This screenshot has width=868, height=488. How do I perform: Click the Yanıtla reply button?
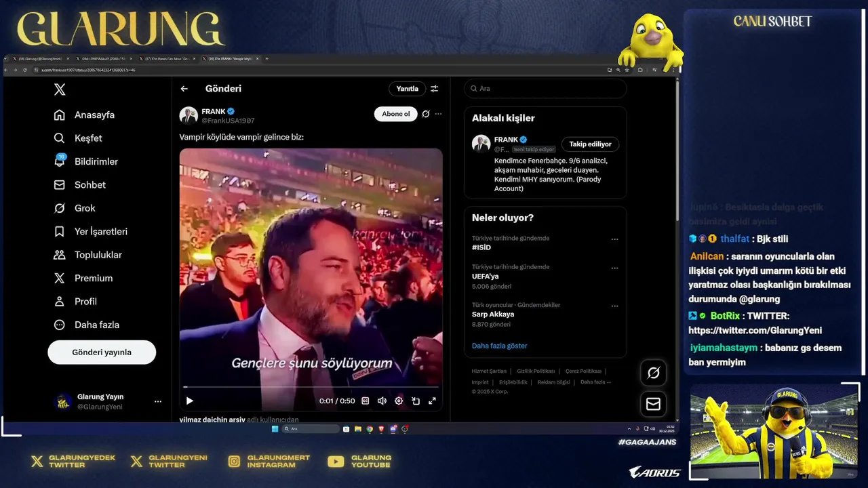(407, 89)
